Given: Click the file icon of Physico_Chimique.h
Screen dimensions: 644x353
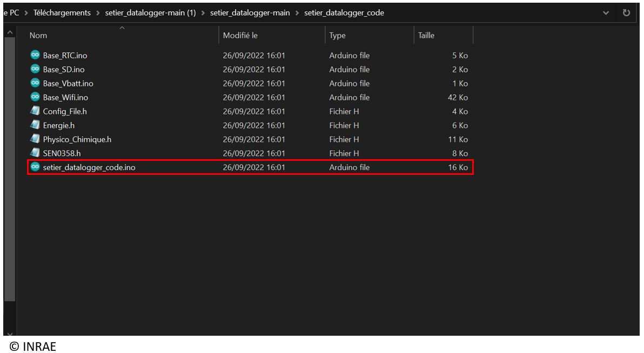Looking at the screenshot, I should tap(35, 139).
